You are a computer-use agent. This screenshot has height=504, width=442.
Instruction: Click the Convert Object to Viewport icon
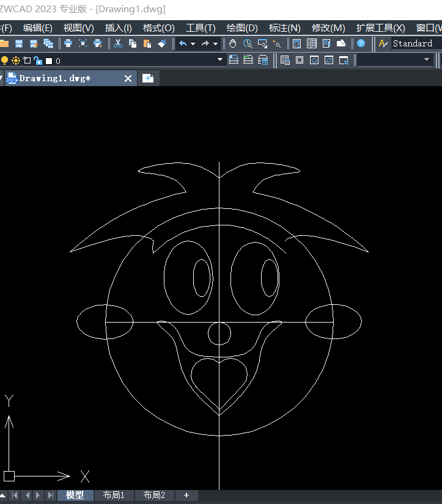pyautogui.click(x=329, y=60)
